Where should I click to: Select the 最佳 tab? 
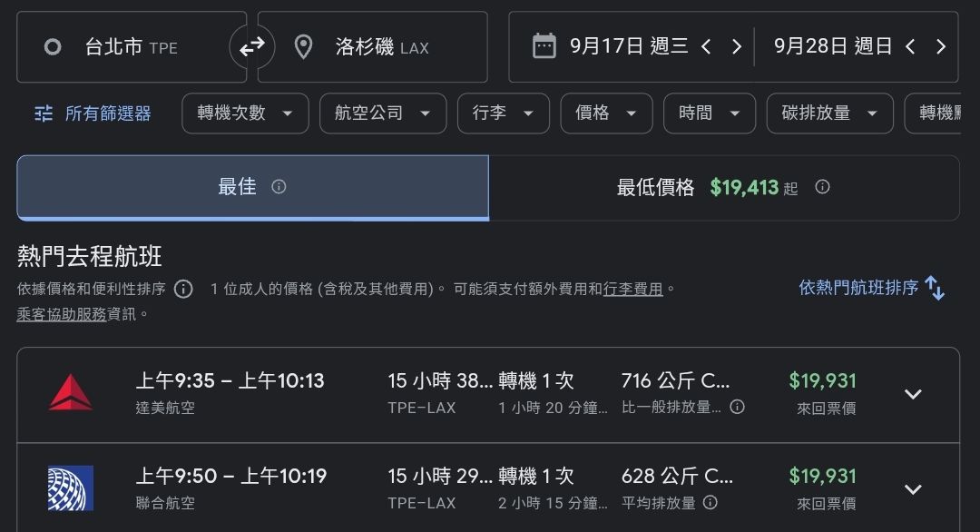(252, 188)
